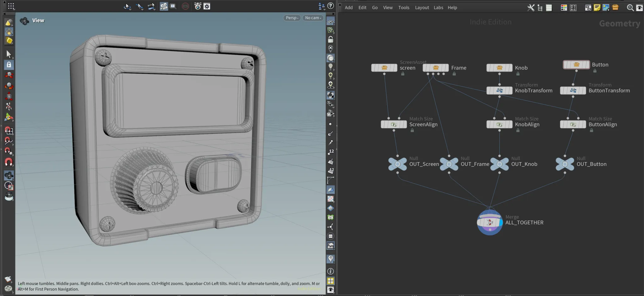Open the Persp viewport dropdown
The width and height of the screenshot is (644, 296).
[x=292, y=18]
